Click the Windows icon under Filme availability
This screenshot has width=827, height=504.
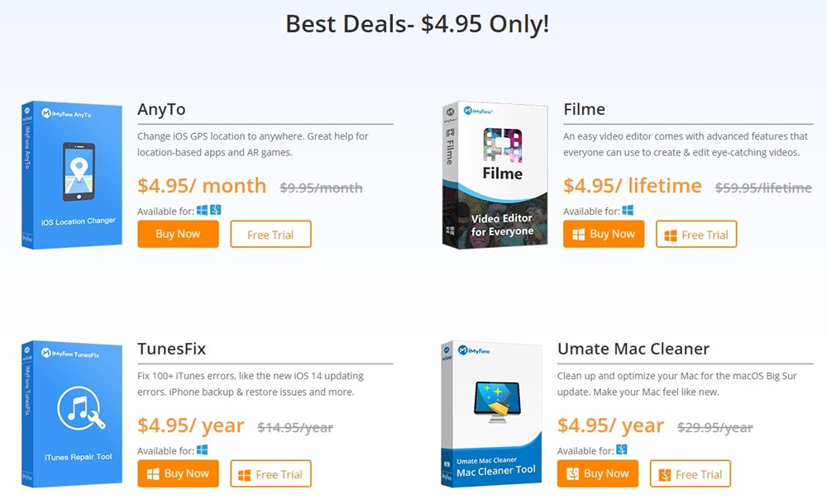coord(629,211)
